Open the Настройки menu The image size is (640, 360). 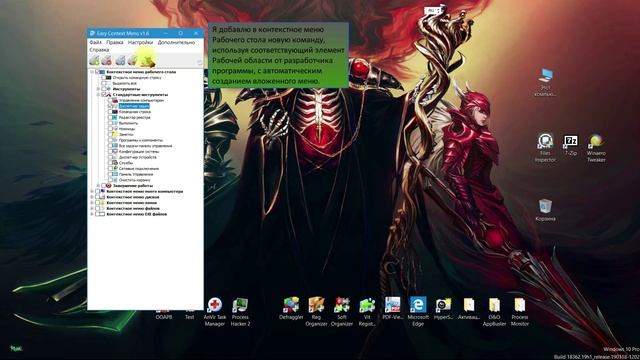[140, 42]
